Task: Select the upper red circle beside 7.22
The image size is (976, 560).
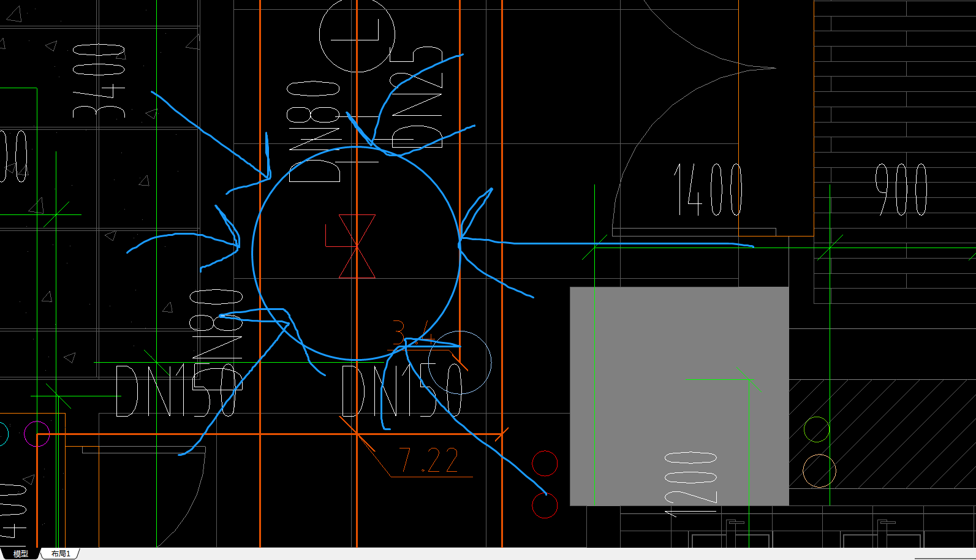Action: click(x=545, y=463)
